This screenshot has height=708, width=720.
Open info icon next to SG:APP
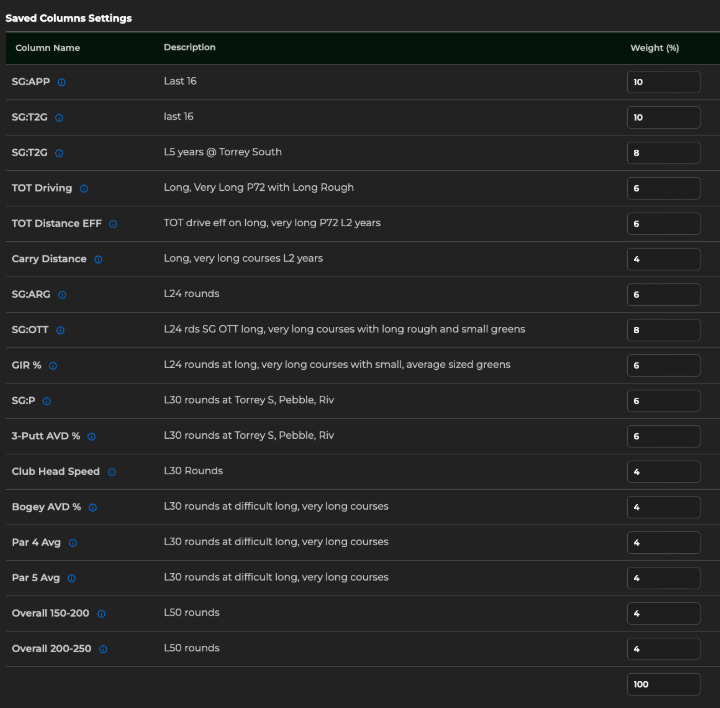point(62,82)
